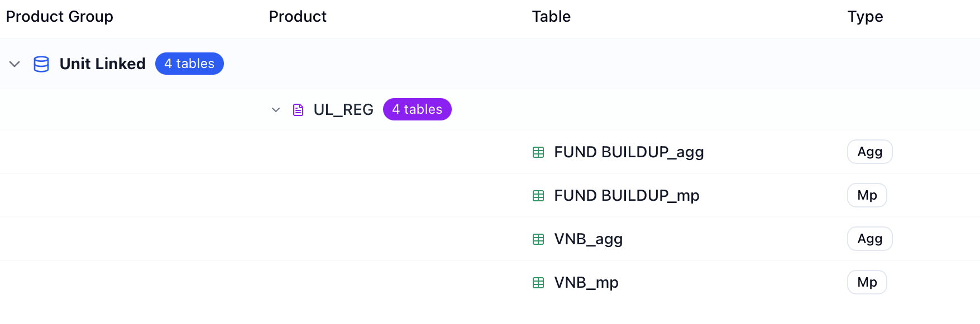This screenshot has width=980, height=324.
Task: Click the table icon next to VNB_mp
Action: click(538, 283)
